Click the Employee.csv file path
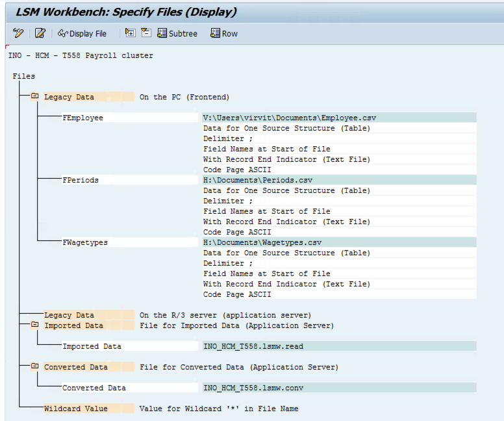Screen dimensions: 504x421 coord(340,118)
